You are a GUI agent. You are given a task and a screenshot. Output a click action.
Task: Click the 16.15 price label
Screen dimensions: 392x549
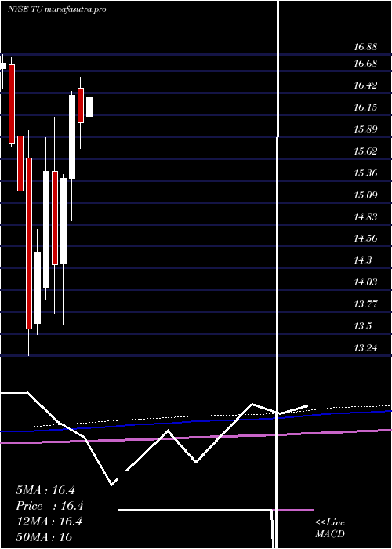[x=365, y=107]
